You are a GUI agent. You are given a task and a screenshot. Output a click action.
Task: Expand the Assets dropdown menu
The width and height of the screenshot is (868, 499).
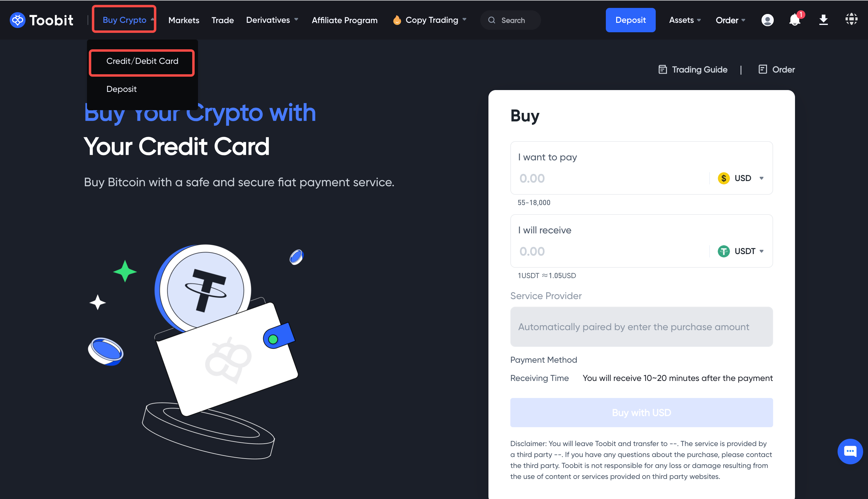pos(684,20)
